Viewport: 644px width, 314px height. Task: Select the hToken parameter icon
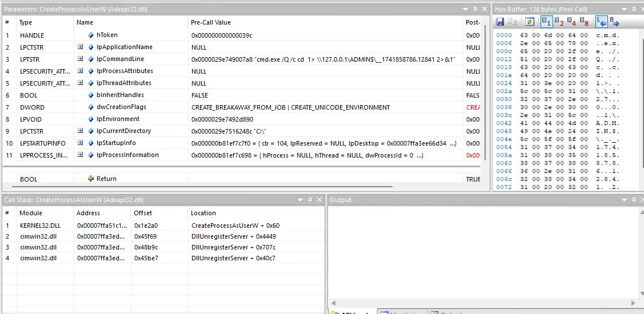click(x=91, y=35)
